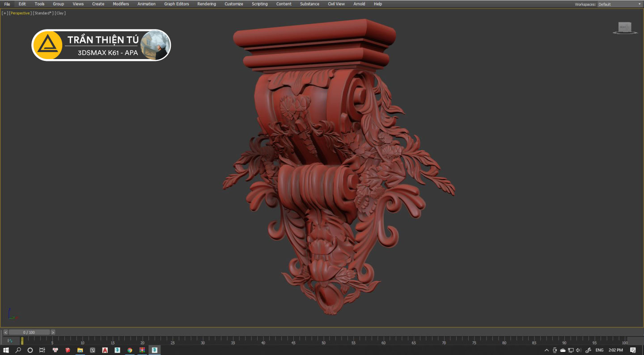Click the 0 / 100 time slider handle

[x=29, y=332]
